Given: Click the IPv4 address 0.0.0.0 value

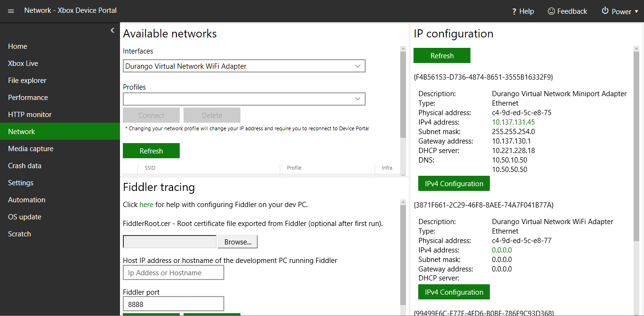Looking at the screenshot, I should (502, 250).
